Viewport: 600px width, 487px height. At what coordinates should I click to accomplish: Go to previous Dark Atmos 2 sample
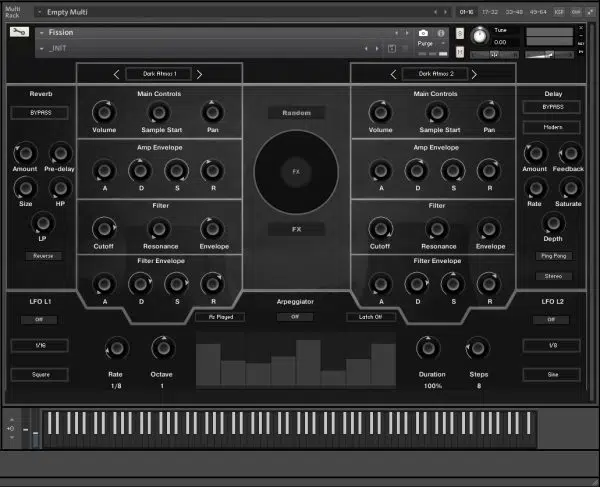[x=391, y=74]
